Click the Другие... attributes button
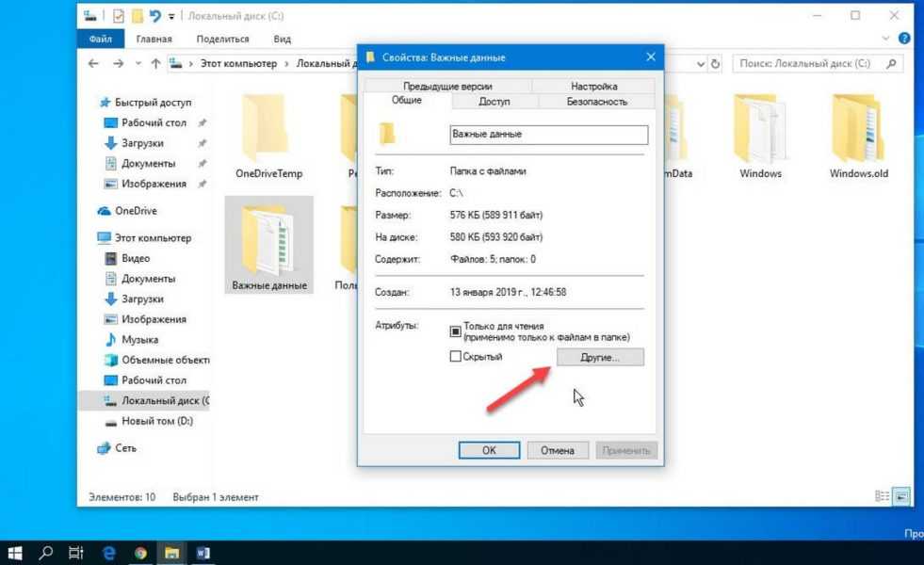Viewport: 924px width, 565px height. point(600,358)
